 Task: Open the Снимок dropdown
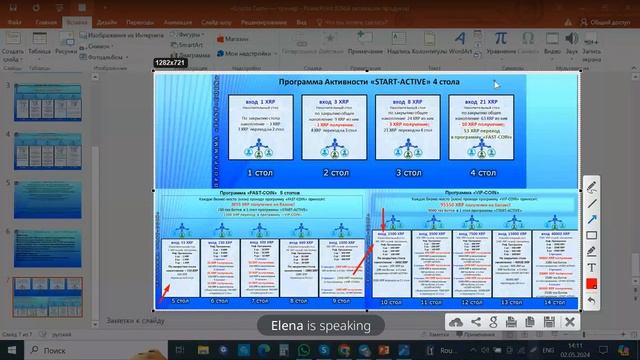[x=96, y=47]
